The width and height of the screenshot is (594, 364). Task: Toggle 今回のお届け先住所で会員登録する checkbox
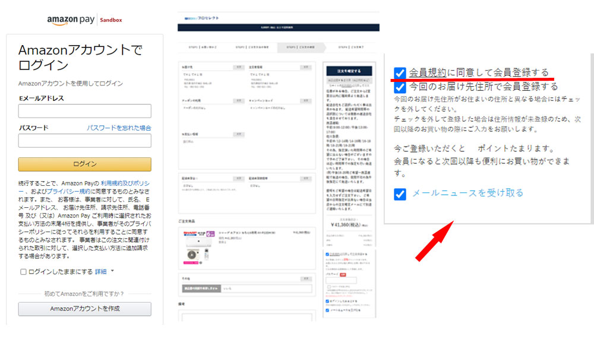[400, 87]
